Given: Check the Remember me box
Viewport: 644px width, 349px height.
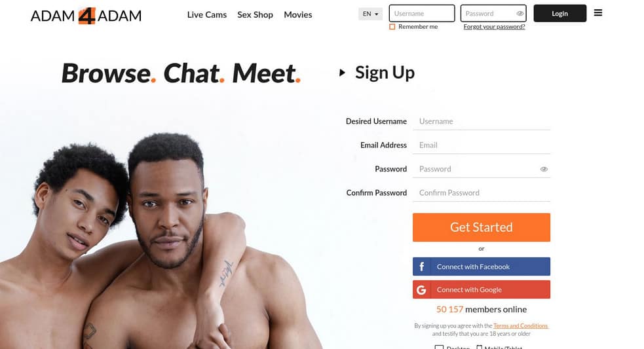Looking at the screenshot, I should pos(392,27).
